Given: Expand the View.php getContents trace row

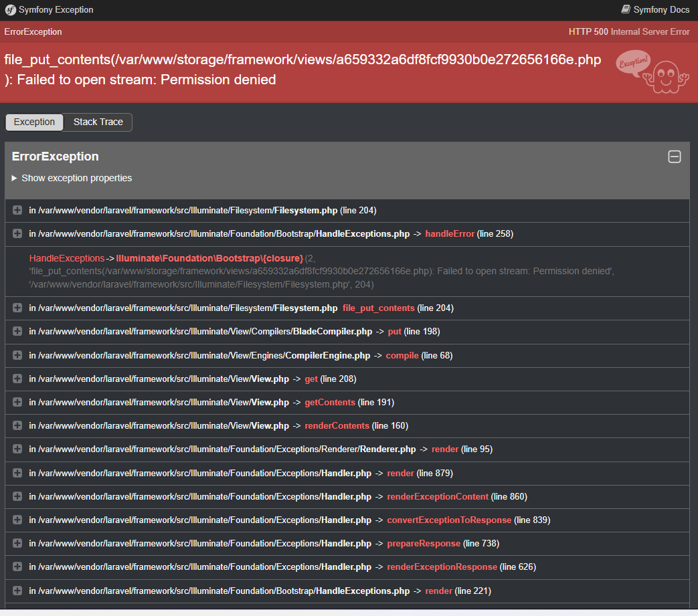Looking at the screenshot, I should [x=17, y=403].
